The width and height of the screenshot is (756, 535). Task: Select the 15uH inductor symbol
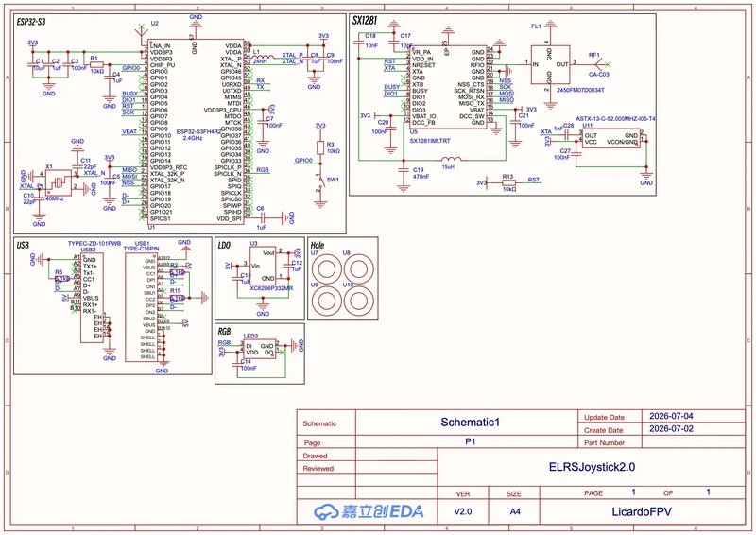click(451, 160)
